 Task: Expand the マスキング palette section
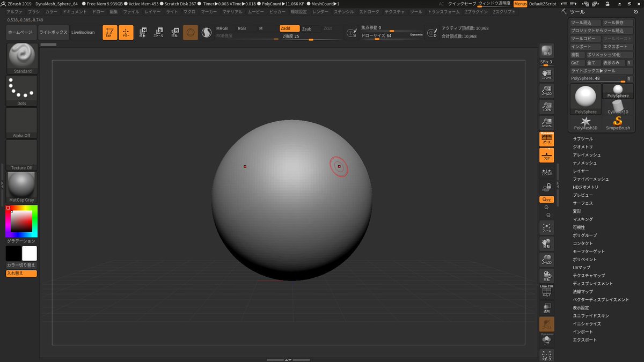(583, 219)
